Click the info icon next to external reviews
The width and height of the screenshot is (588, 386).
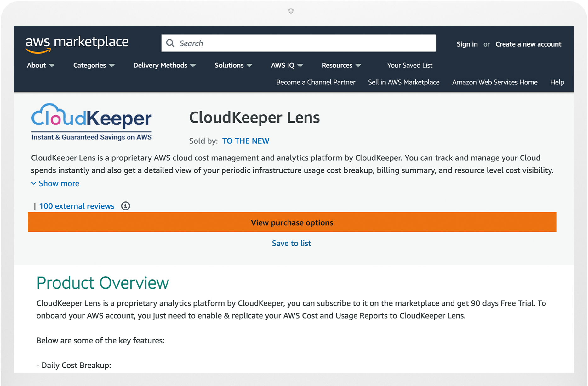click(125, 206)
